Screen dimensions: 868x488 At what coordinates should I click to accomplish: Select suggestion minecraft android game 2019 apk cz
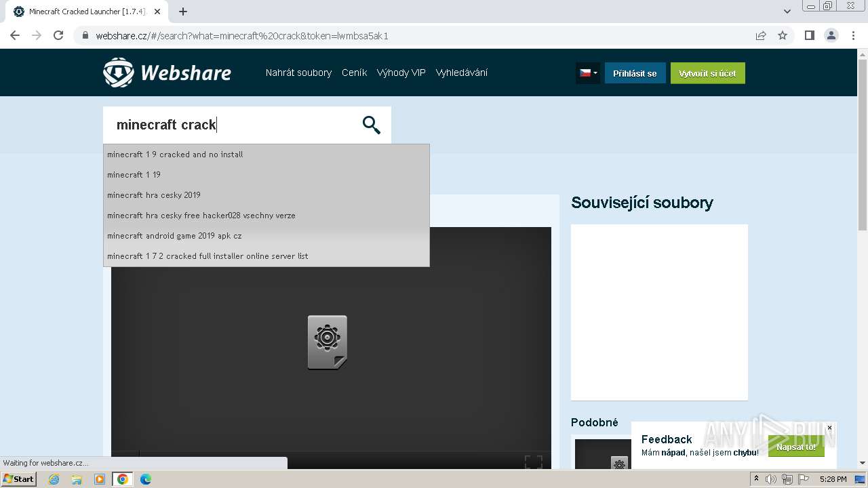click(267, 236)
